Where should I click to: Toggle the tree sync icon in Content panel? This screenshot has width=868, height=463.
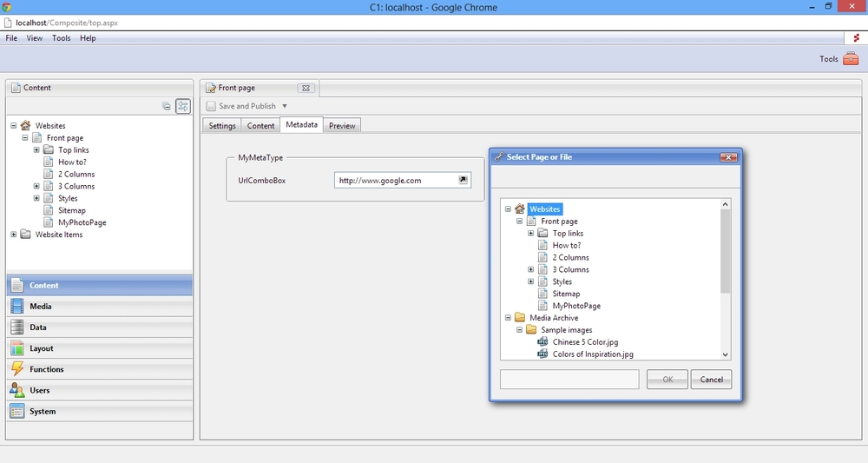click(x=183, y=106)
